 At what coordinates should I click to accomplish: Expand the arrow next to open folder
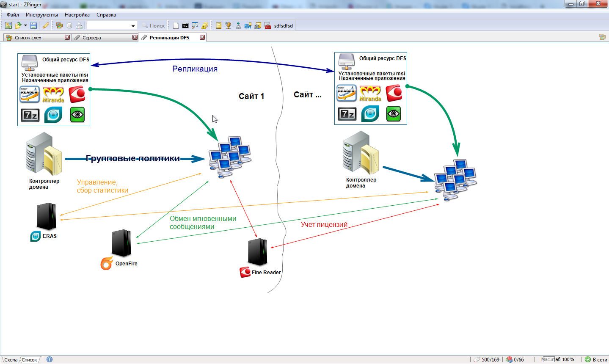pyautogui.click(x=25, y=25)
